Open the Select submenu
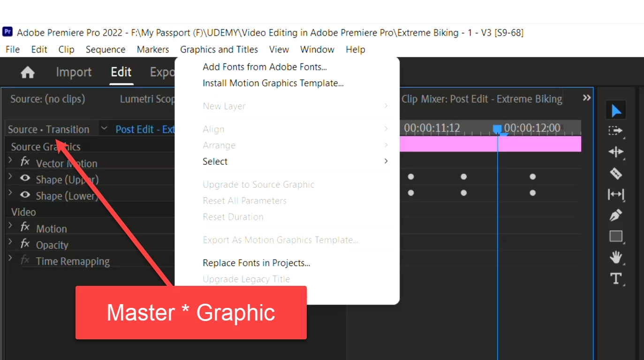 pyautogui.click(x=287, y=161)
